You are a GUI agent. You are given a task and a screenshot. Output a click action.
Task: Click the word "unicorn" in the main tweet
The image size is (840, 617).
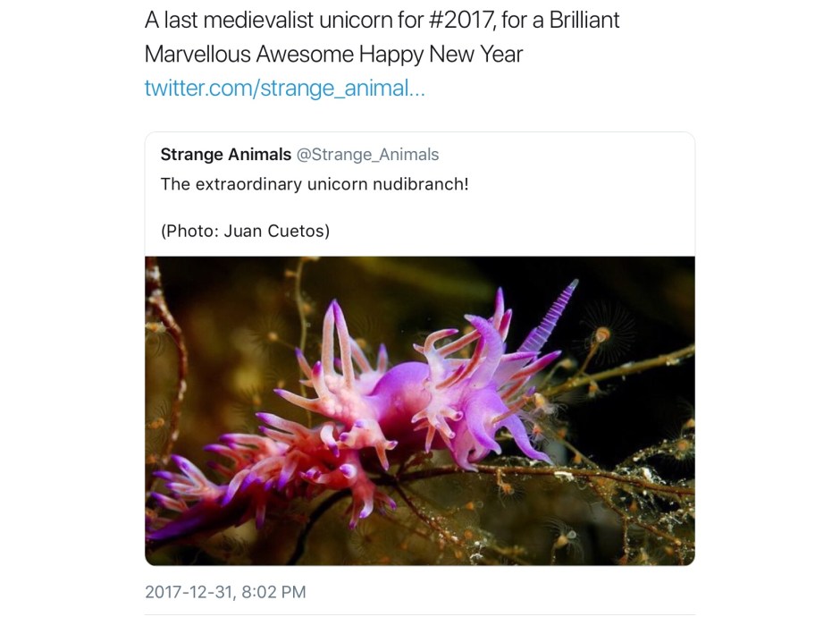pyautogui.click(x=355, y=21)
